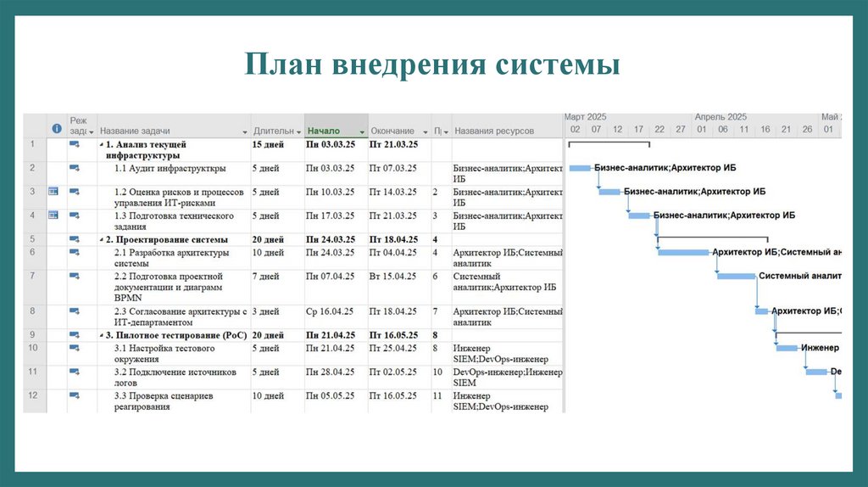The height and width of the screenshot is (487, 868).
Task: Click task mode icon in row 6
Action: [x=75, y=252]
